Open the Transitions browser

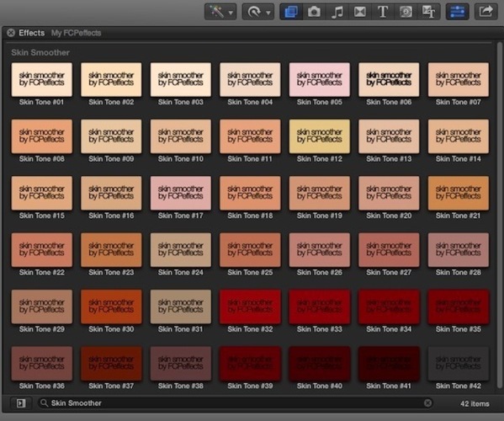(359, 12)
